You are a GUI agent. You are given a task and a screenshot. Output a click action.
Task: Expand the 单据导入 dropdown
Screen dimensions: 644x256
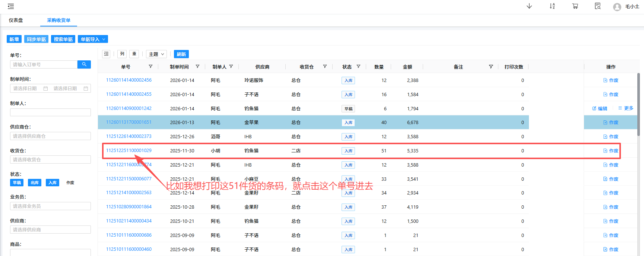tap(93, 39)
